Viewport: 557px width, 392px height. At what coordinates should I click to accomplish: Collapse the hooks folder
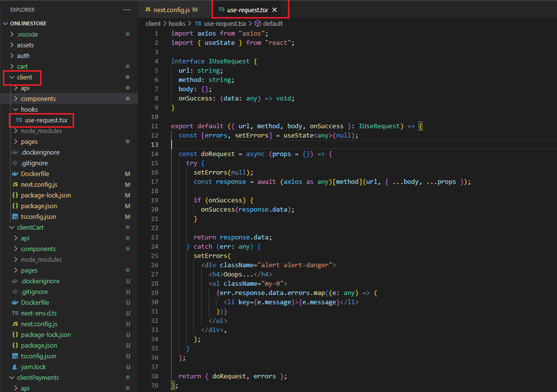(29, 109)
